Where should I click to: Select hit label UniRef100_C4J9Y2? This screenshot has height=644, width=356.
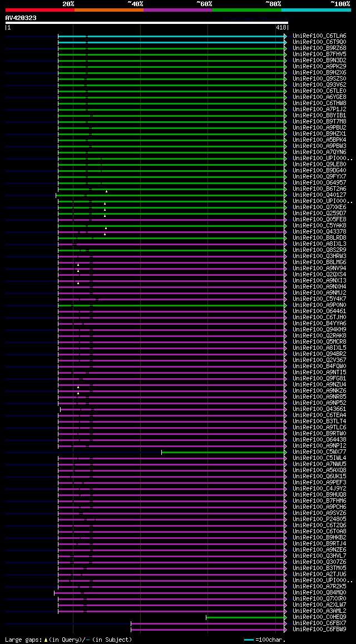[319, 489]
